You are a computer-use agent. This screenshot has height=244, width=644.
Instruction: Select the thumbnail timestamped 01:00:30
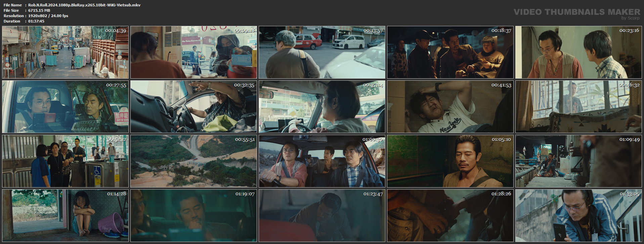click(x=322, y=161)
